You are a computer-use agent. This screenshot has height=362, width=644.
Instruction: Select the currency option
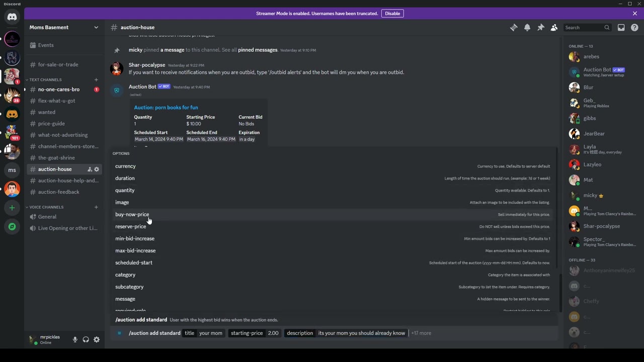pyautogui.click(x=333, y=166)
